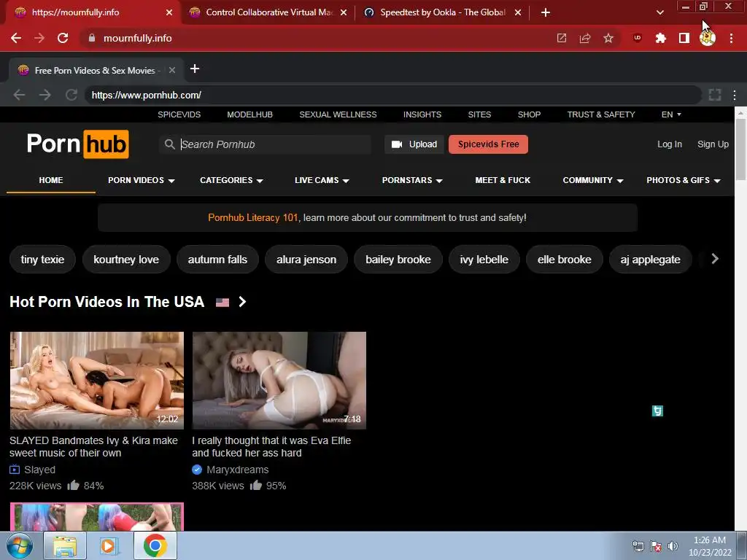Expand the CATEGORIES menu

(x=231, y=181)
